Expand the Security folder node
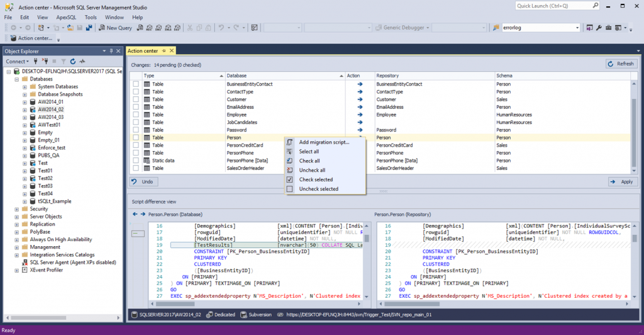644x335 pixels. coord(16,209)
